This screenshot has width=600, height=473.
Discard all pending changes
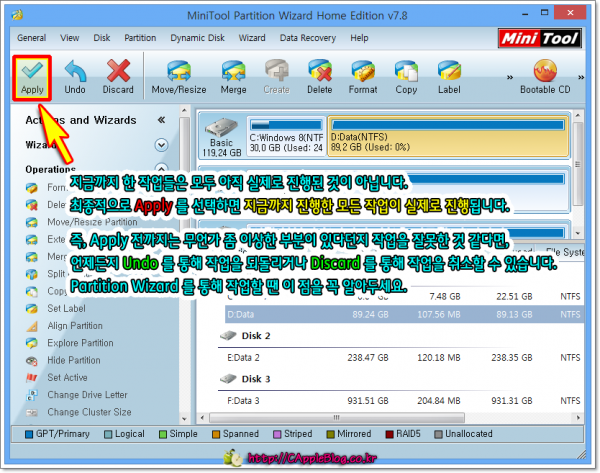[118, 77]
